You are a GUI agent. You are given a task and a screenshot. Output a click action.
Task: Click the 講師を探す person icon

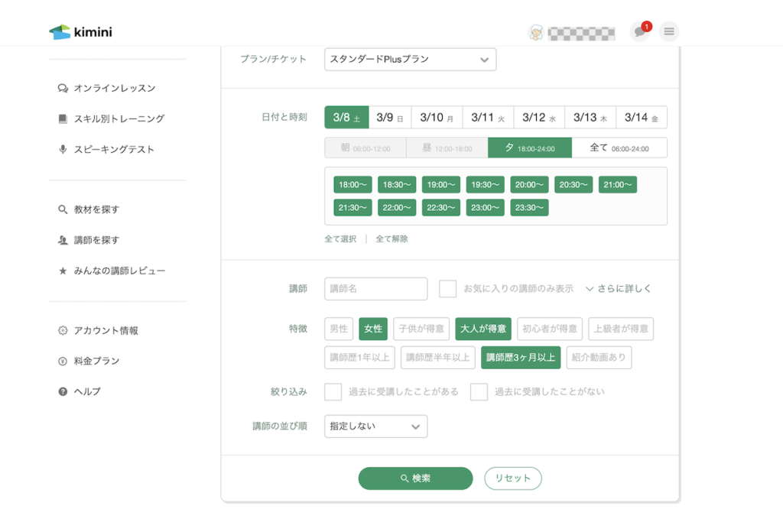[x=63, y=240]
